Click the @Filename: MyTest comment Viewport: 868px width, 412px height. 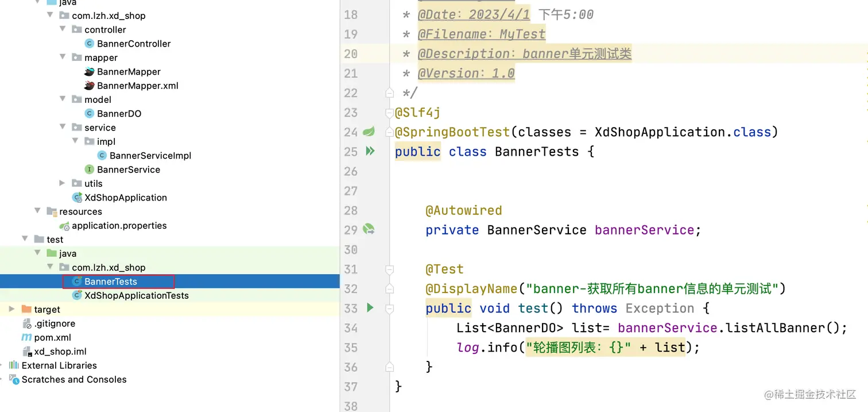pos(481,34)
